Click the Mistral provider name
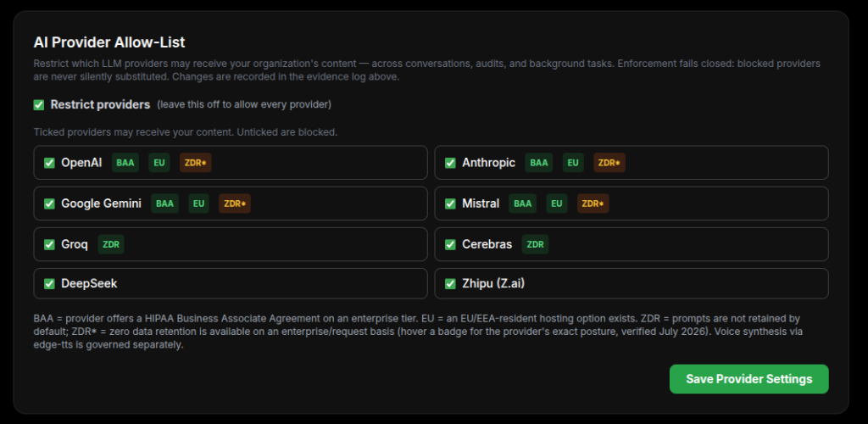This screenshot has height=424, width=868. pos(481,204)
